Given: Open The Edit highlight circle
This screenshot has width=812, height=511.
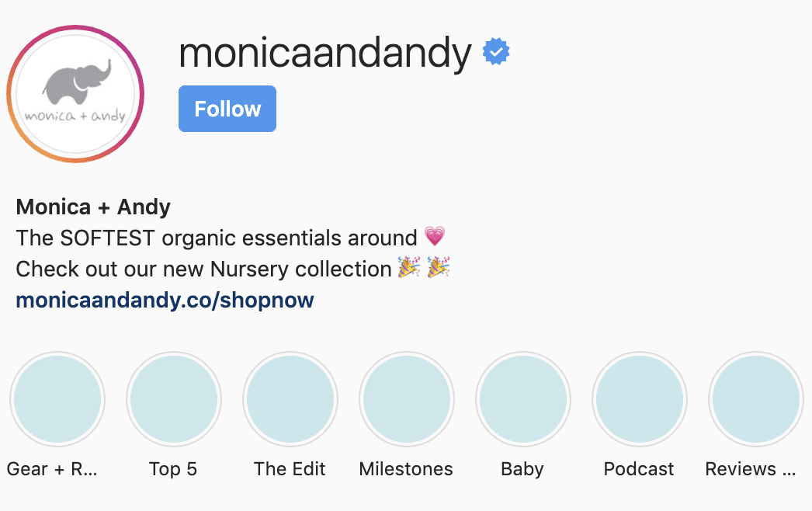Looking at the screenshot, I should (x=290, y=399).
